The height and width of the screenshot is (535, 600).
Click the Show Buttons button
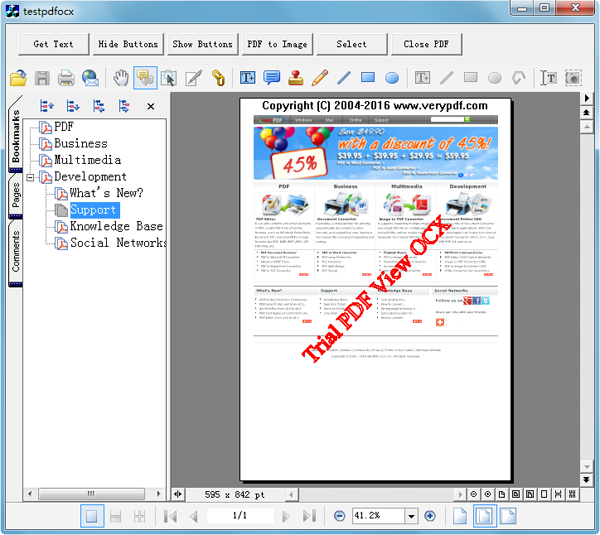coord(203,44)
